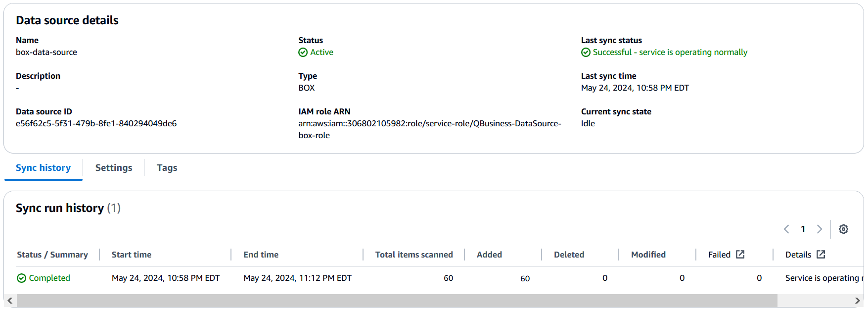Click the Modified count value 0
This screenshot has width=868, height=311.
click(682, 278)
